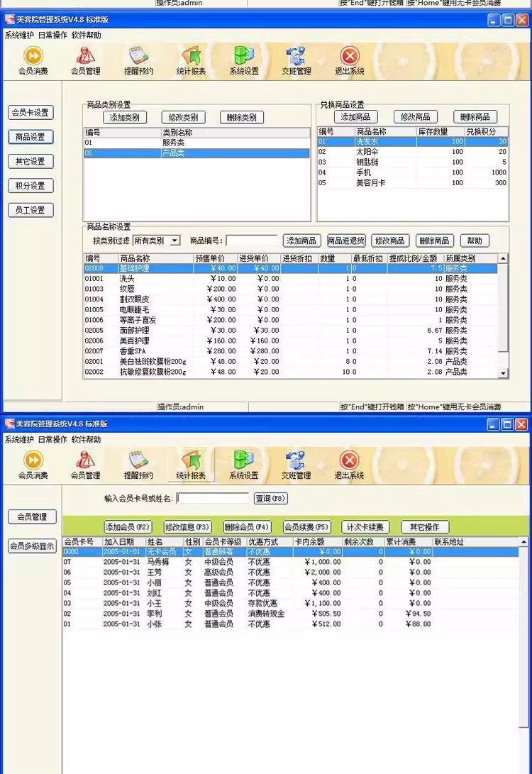Screen dimensions: 532x774
Task: Click product list scrollbar down arrow
Action: click(x=503, y=374)
